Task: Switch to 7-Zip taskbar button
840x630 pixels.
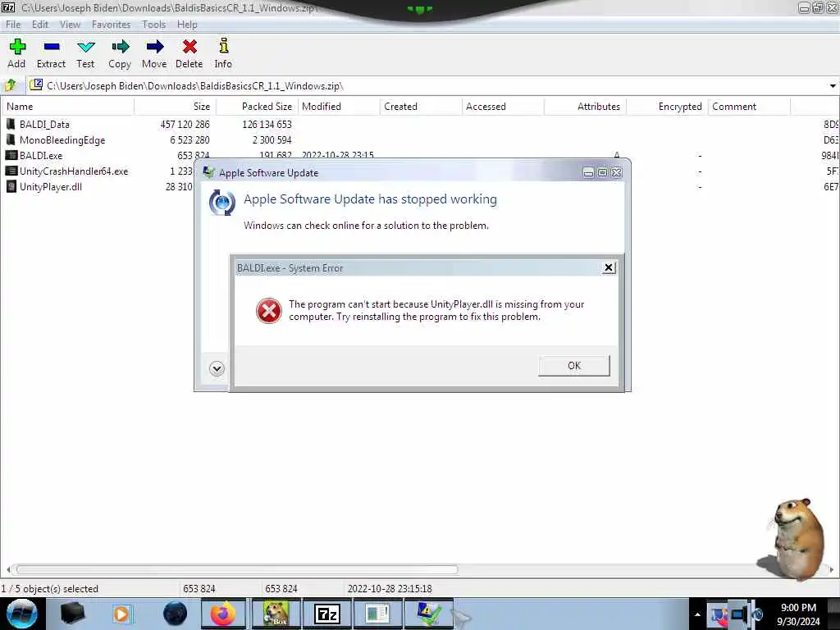Action: tap(327, 614)
